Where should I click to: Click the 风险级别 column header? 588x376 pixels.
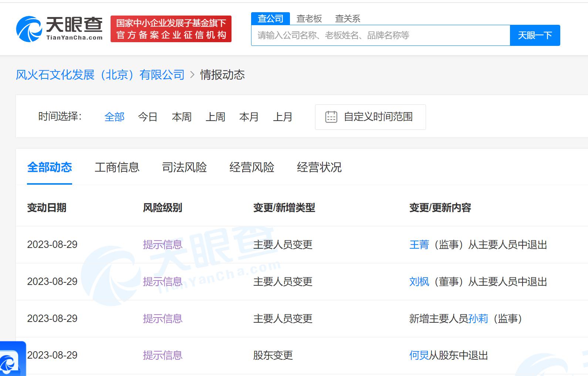click(162, 208)
